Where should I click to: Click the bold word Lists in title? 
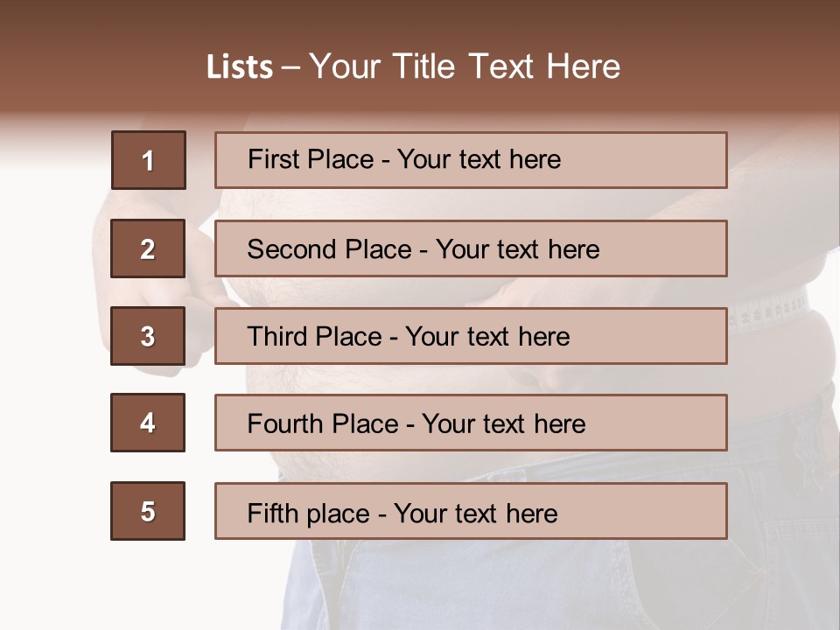point(240,67)
